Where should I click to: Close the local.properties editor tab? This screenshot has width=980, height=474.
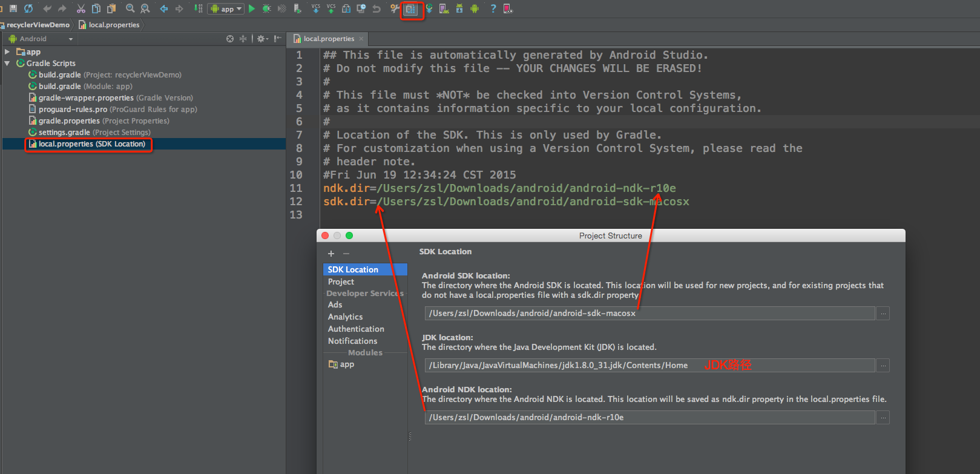[361, 39]
